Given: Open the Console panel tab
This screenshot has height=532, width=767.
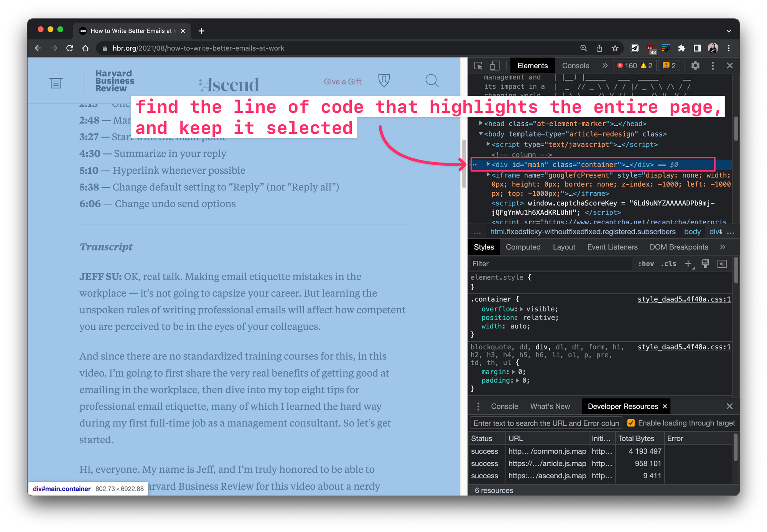Looking at the screenshot, I should 575,66.
